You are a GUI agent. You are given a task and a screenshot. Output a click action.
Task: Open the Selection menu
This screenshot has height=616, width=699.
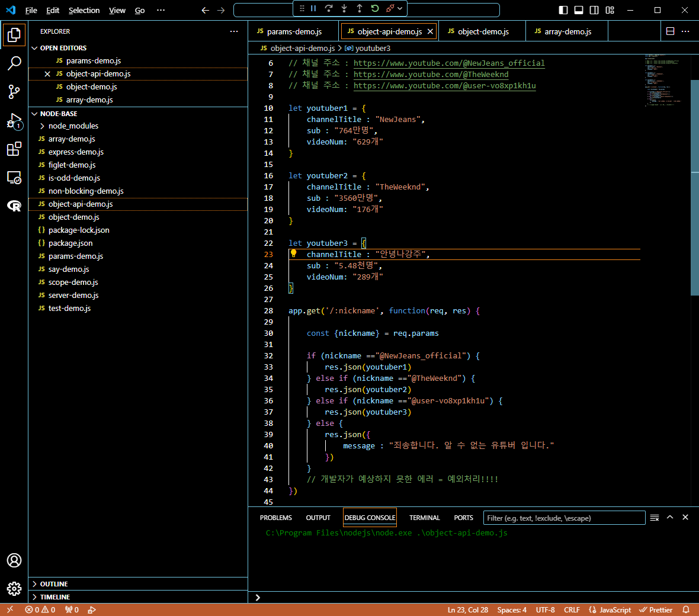point(84,10)
